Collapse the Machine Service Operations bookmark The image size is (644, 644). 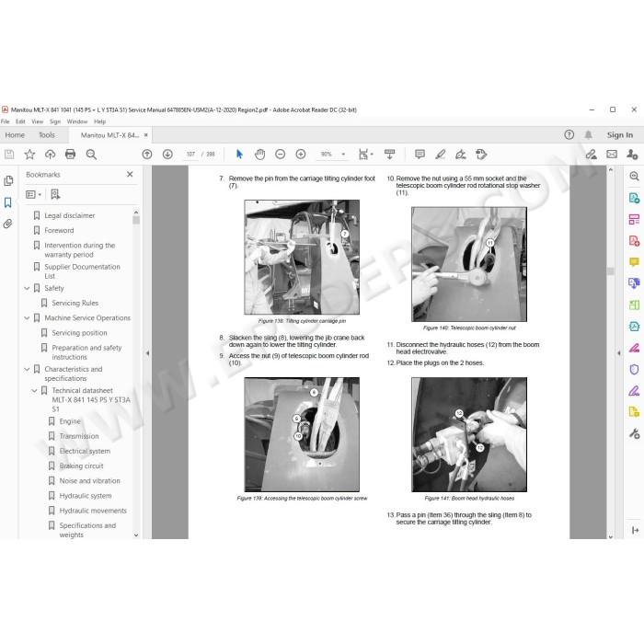coord(27,318)
